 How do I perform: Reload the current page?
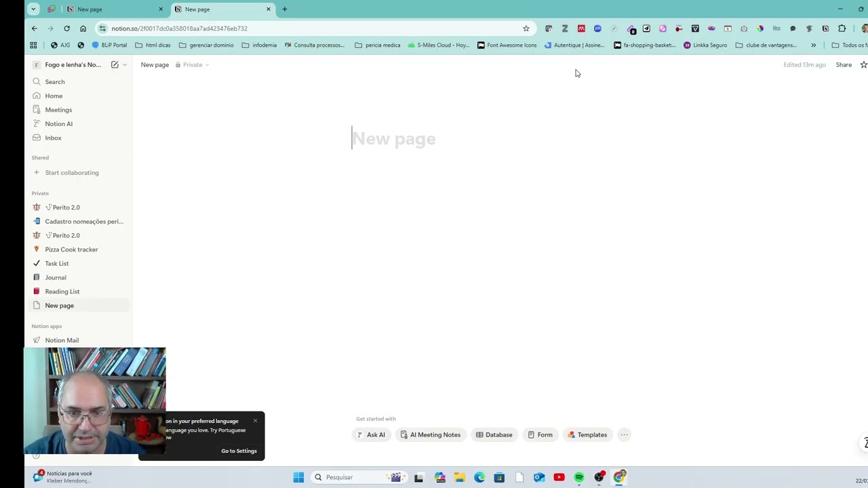(x=66, y=28)
